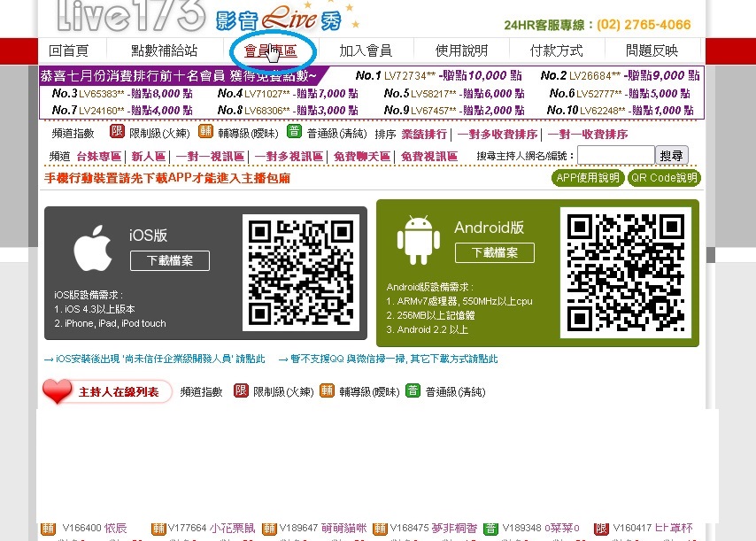
Task: Click the 輔 icon beside V166400 依辰
Action: click(48, 529)
